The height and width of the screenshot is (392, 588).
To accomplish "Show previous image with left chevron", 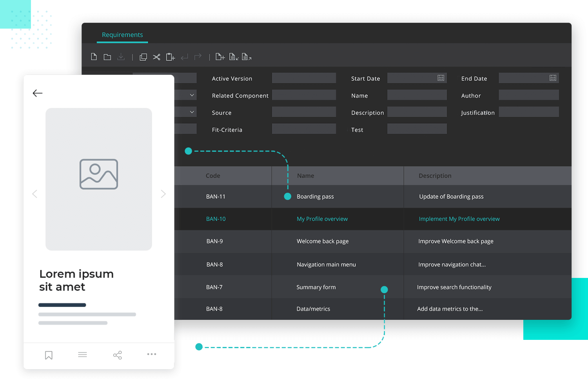I will click(35, 194).
